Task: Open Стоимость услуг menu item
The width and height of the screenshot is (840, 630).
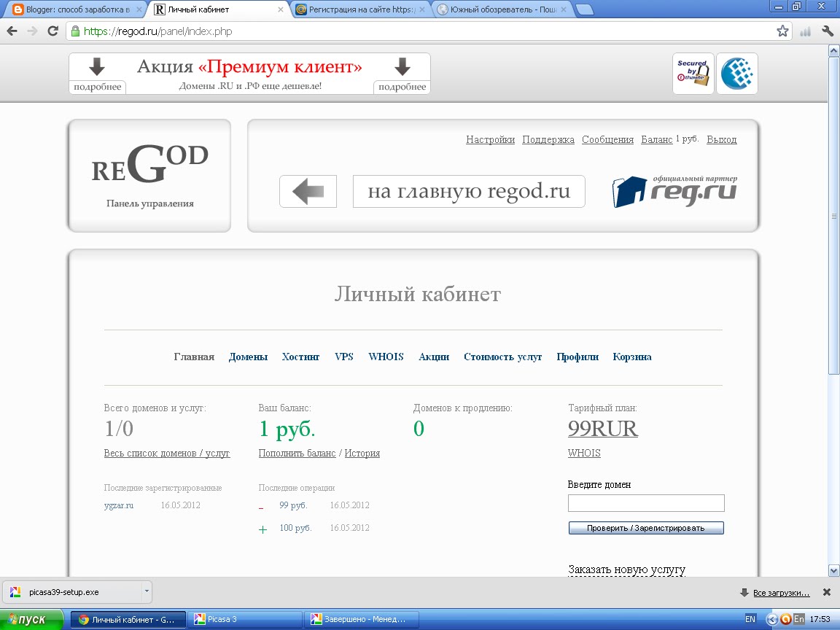Action: click(x=502, y=357)
